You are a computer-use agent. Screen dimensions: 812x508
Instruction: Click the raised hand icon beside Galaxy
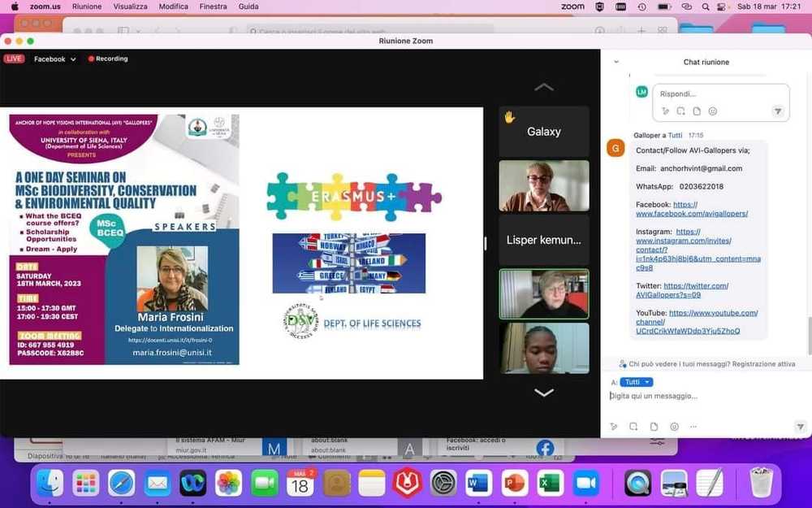pyautogui.click(x=509, y=118)
